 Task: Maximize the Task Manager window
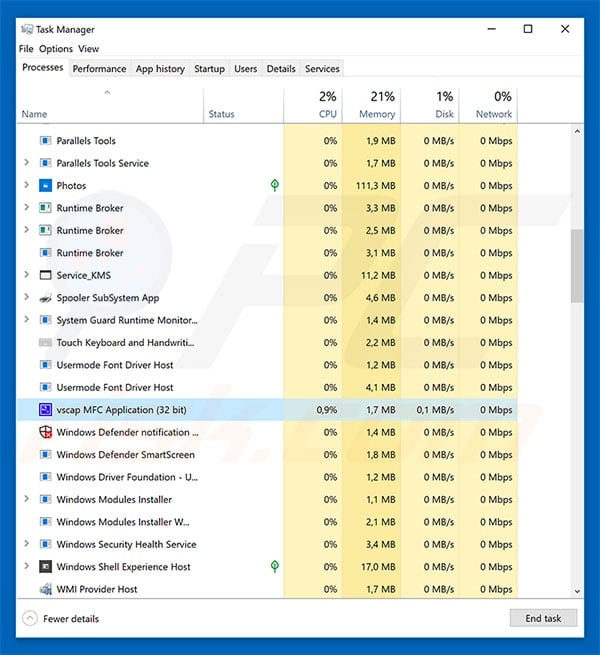[x=528, y=29]
